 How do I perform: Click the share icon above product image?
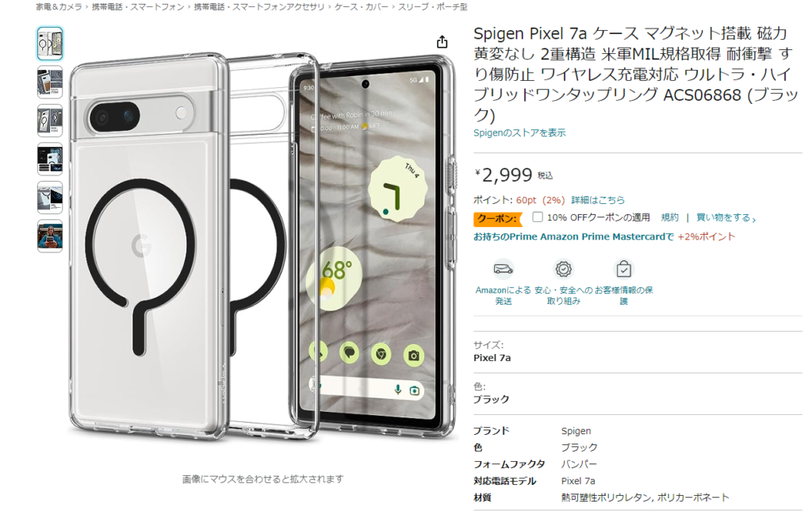[x=442, y=42]
